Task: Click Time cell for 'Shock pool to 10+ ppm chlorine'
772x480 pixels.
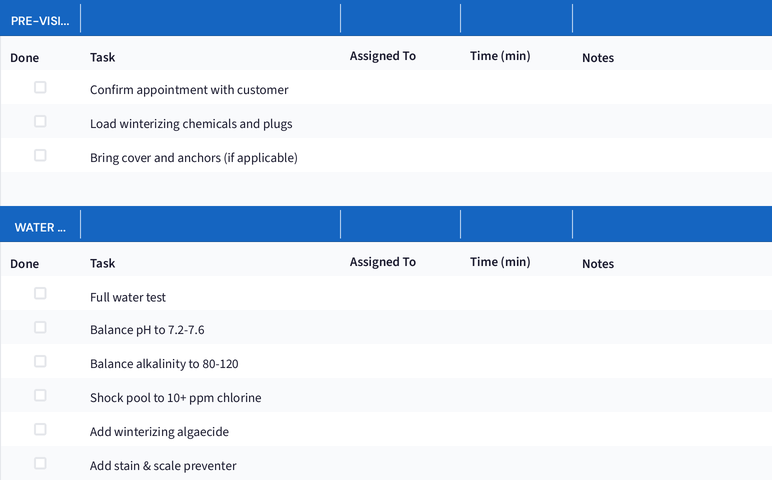Action: click(515, 397)
